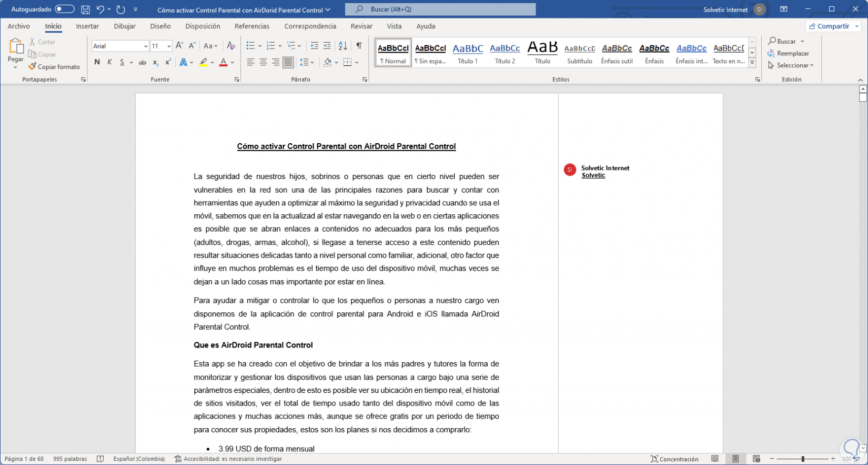This screenshot has width=868, height=465.
Task: Toggle italic (K) formatting
Action: pos(109,62)
